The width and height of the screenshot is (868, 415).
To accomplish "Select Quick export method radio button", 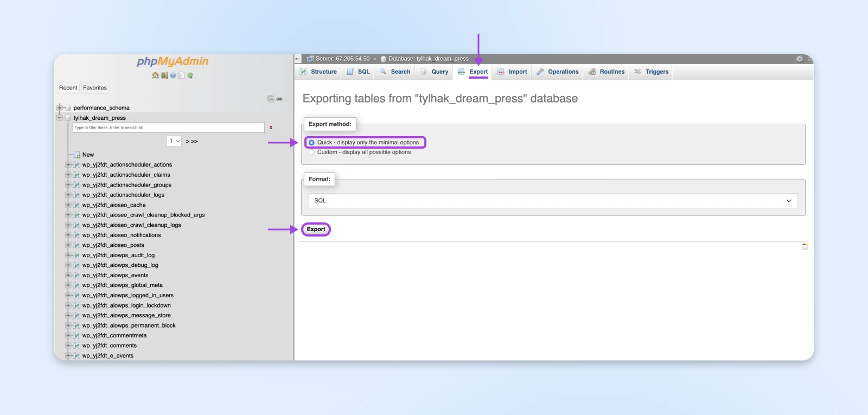I will (x=311, y=143).
